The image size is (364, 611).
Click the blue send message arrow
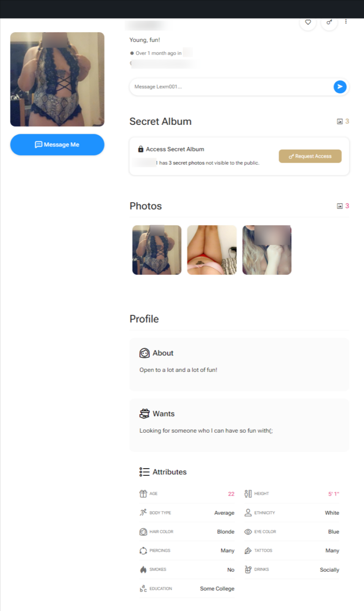pos(340,87)
